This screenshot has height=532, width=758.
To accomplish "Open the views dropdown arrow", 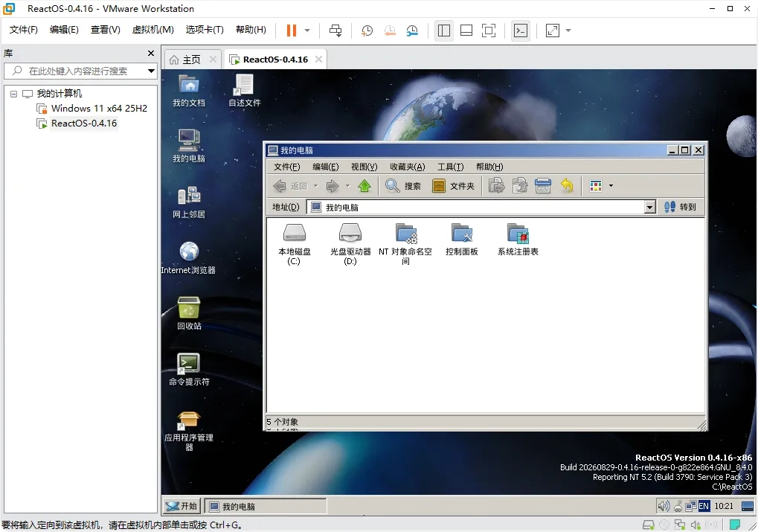I will tap(611, 186).
